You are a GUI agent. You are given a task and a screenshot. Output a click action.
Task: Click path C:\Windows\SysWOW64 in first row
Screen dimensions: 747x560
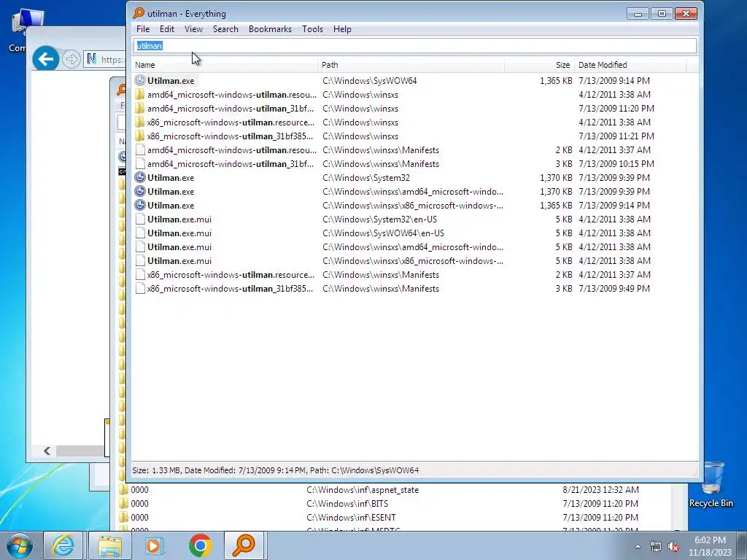(x=370, y=80)
